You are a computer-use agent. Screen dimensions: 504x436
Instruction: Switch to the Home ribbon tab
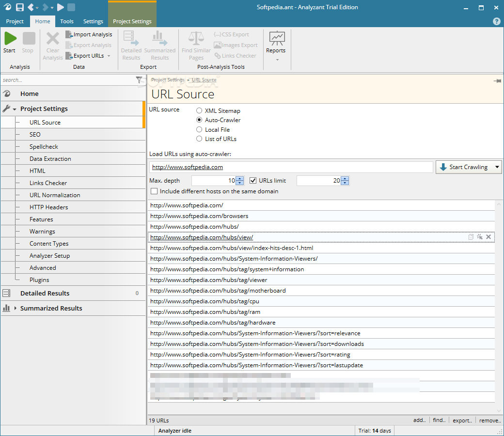[x=43, y=21]
